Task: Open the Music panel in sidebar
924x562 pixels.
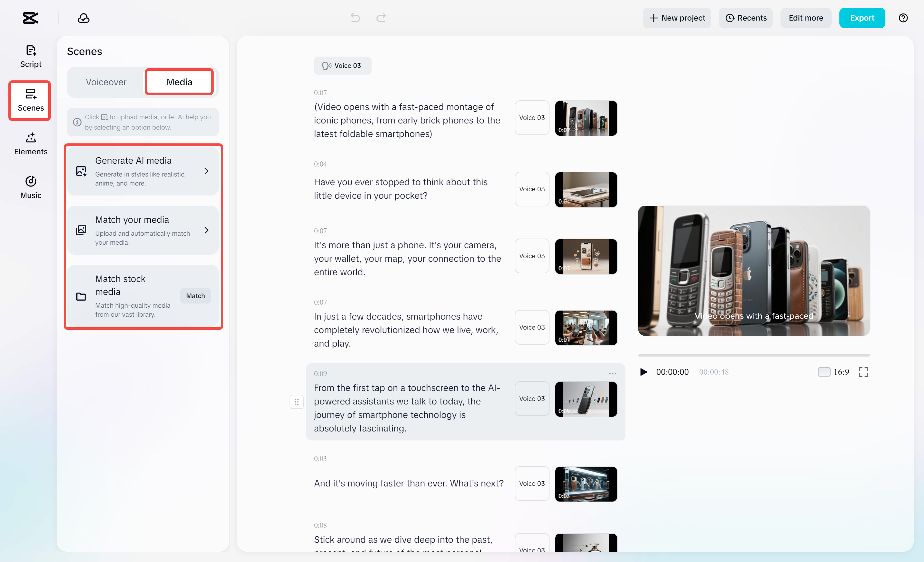Action: pyautogui.click(x=31, y=187)
